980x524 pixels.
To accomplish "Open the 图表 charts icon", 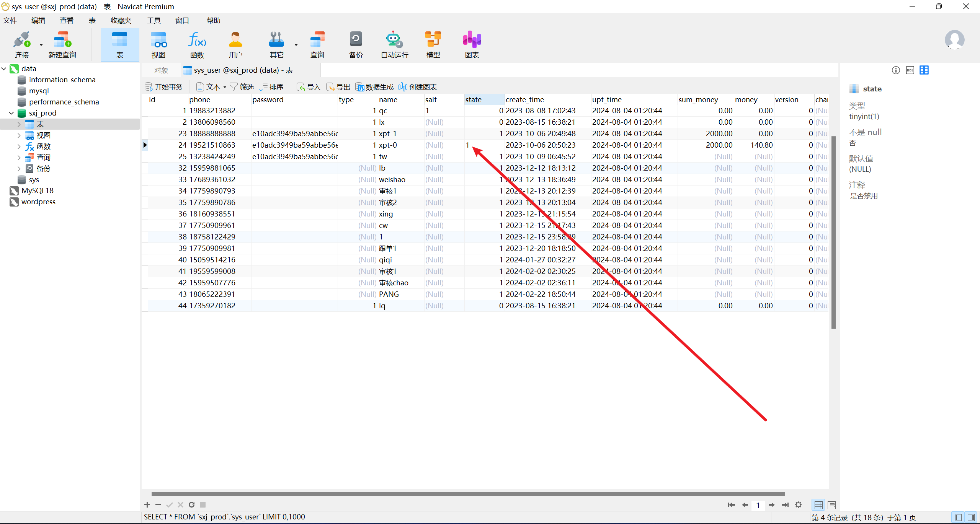I will coord(472,45).
